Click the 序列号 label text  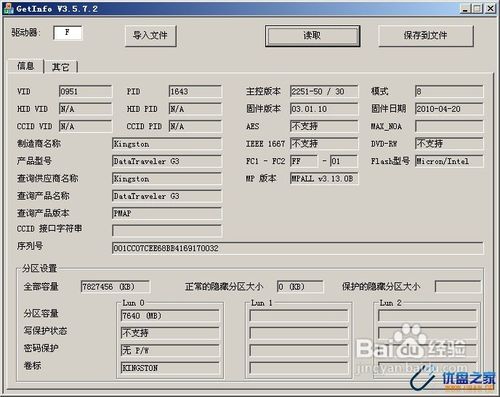coord(30,246)
